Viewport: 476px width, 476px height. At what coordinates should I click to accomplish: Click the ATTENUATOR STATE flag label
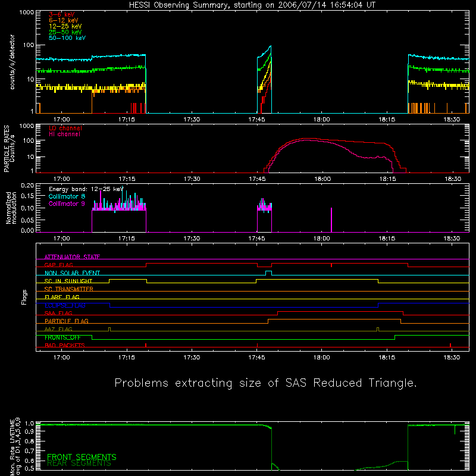[x=72, y=257]
